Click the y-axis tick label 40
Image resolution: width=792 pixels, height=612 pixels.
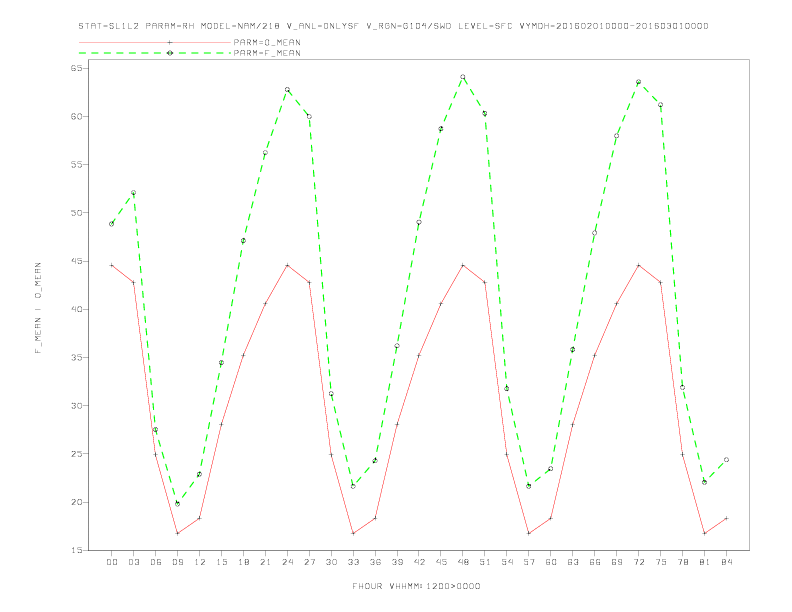coord(76,310)
